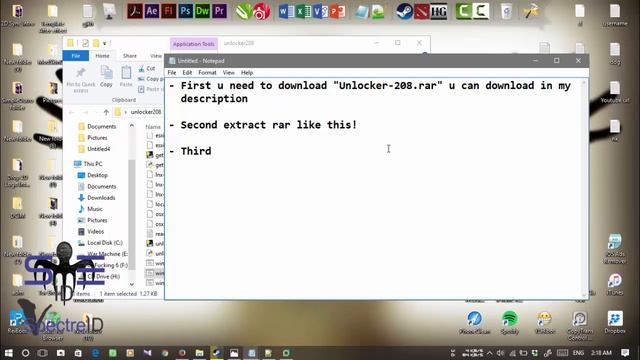The width and height of the screenshot is (640, 360).
Task: Open Adobe Acrobat from the top dock
Action: (134, 11)
